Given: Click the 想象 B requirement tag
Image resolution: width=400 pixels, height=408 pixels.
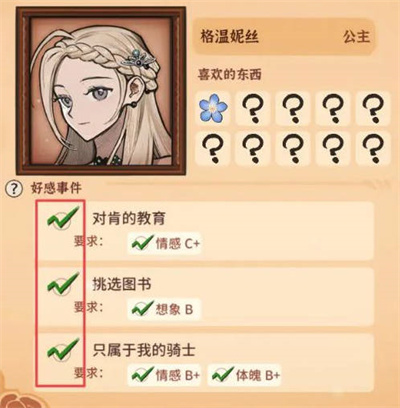Looking at the screenshot, I should click(x=165, y=309).
